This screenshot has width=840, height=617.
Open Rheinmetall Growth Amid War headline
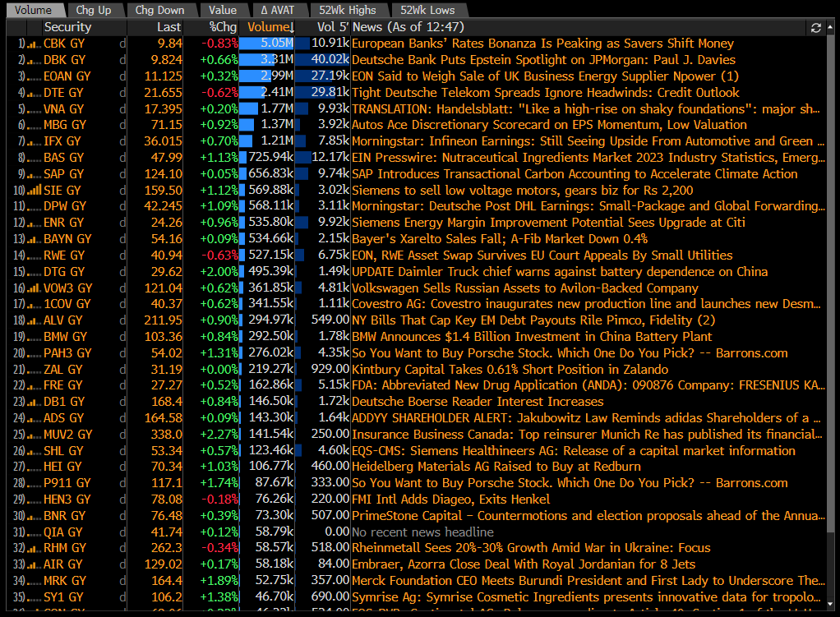click(x=531, y=548)
